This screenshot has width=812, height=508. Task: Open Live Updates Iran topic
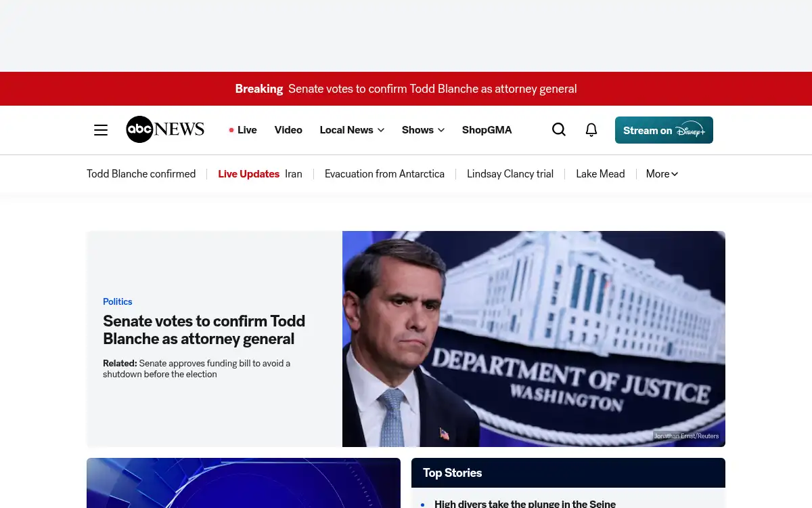260,174
